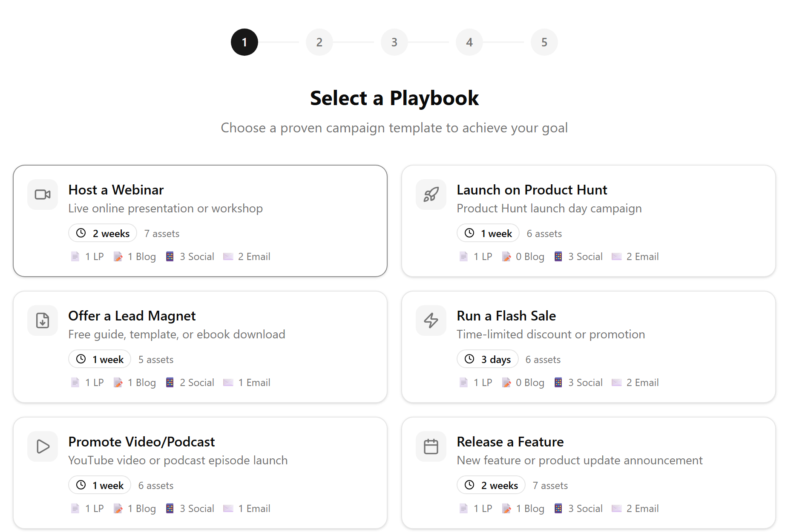
Task: Click the LP page icon on Host a Webinar card
Action: click(x=75, y=256)
